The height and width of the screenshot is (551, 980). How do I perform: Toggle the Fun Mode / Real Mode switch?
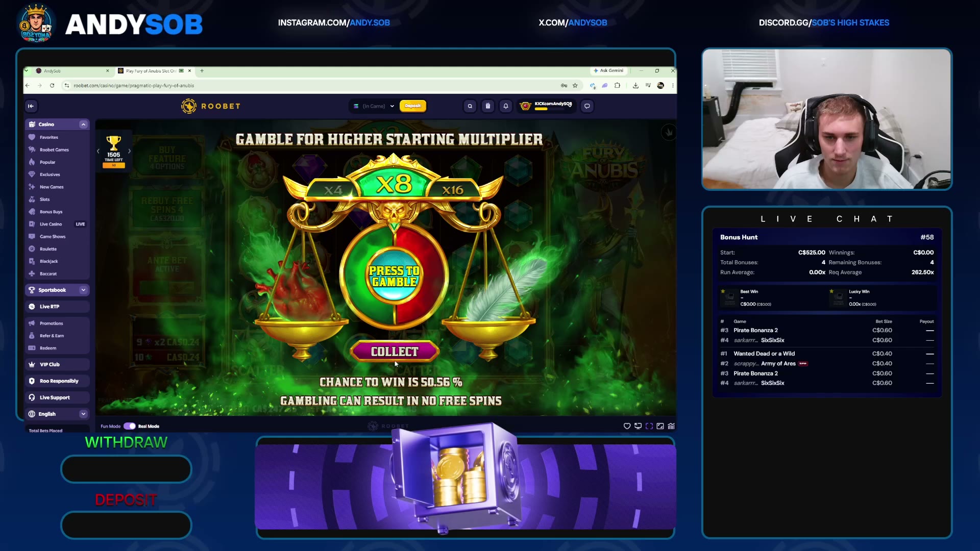coord(130,427)
